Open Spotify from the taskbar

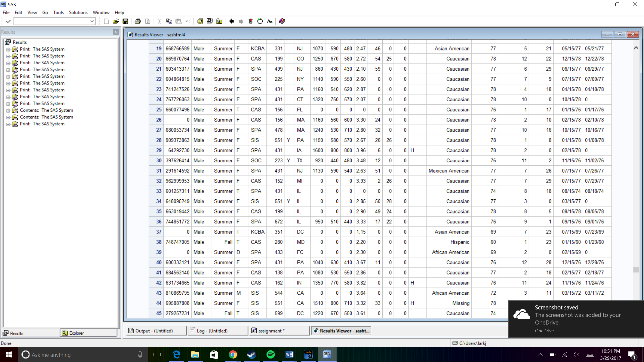tap(270, 355)
